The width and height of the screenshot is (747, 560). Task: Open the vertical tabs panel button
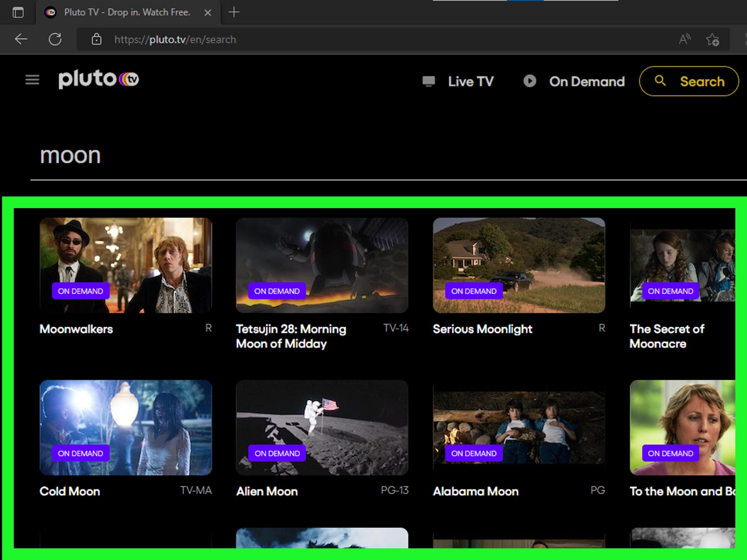click(x=18, y=12)
